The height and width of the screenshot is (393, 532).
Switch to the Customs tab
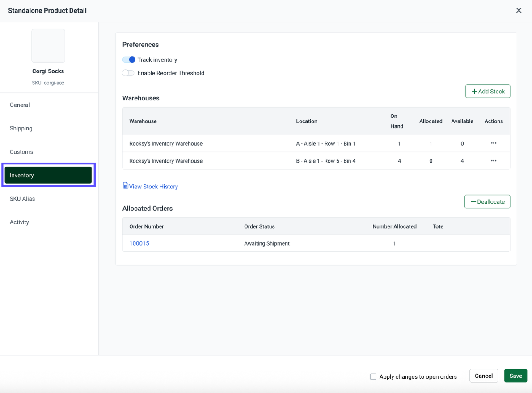click(21, 152)
